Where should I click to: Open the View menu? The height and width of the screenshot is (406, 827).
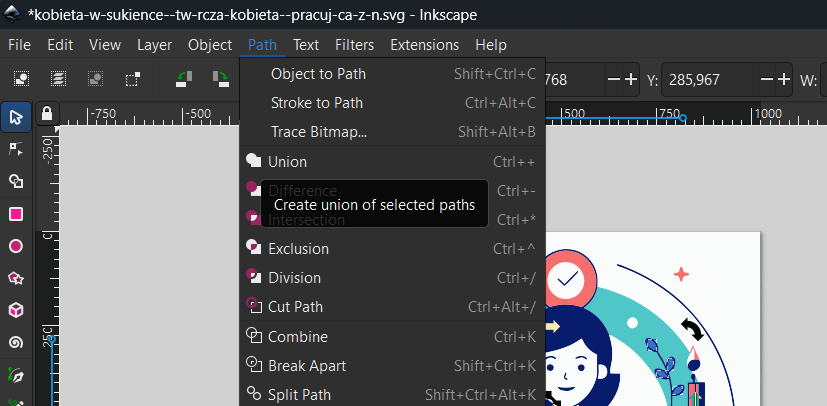(x=105, y=45)
